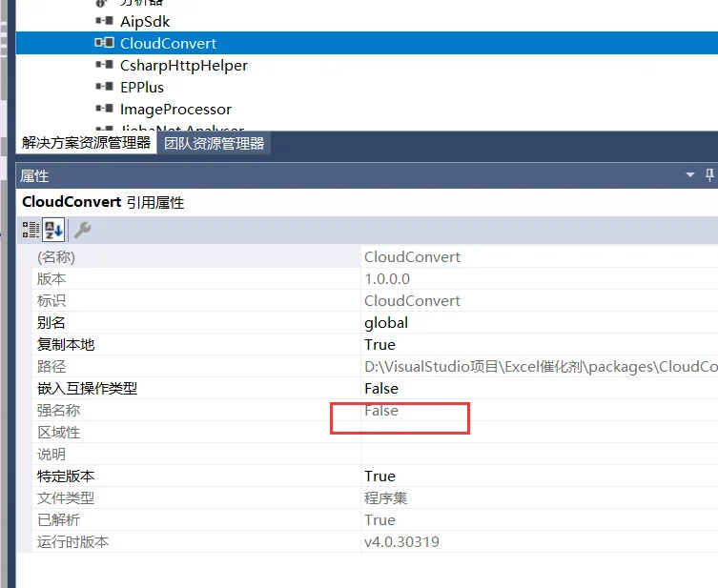Viewport: 718px width, 588px height.
Task: Select the EPPlus reference
Action: 142,87
